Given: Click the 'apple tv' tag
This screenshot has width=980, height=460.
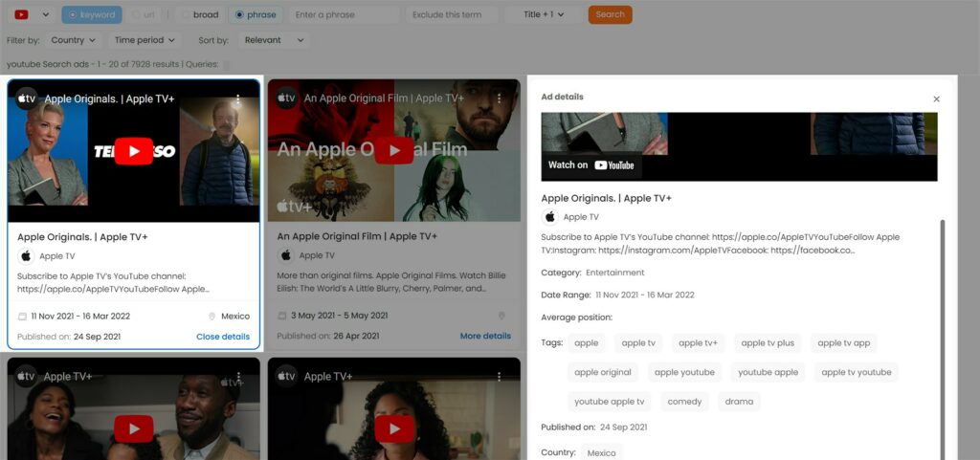Looking at the screenshot, I should pos(638,342).
